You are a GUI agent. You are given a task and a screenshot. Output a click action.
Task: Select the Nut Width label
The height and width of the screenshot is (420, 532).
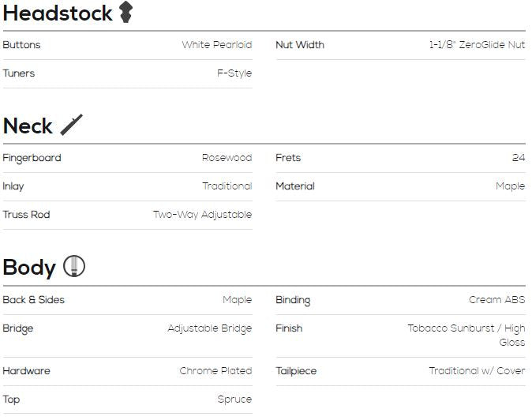(300, 45)
